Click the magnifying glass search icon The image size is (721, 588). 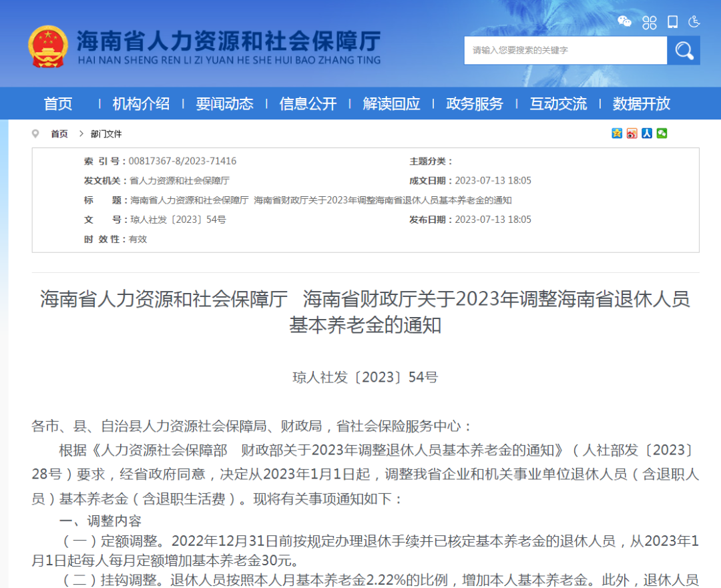tap(683, 50)
